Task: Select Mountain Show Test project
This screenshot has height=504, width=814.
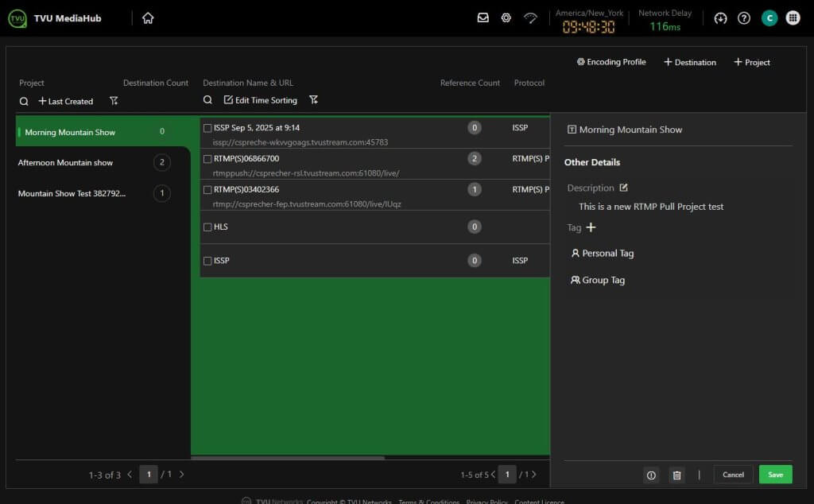Action: click(x=72, y=193)
